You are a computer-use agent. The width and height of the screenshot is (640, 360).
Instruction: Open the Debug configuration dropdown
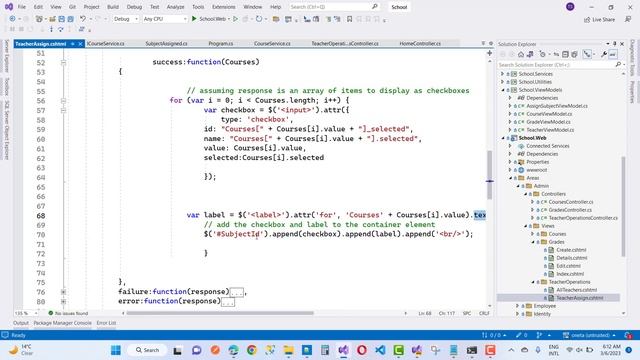coord(126,19)
